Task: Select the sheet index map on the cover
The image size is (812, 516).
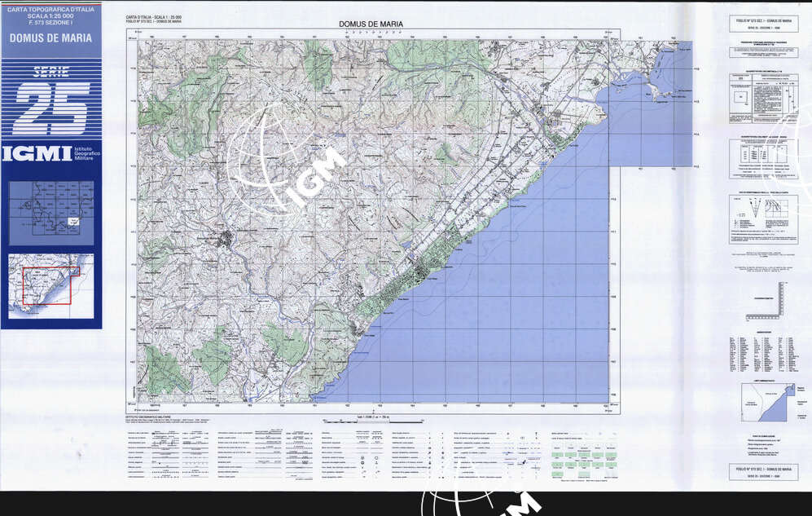Action: pyautogui.click(x=51, y=214)
